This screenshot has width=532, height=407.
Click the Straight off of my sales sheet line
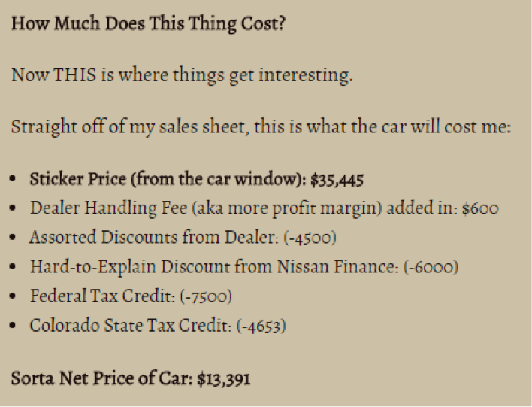point(261,127)
